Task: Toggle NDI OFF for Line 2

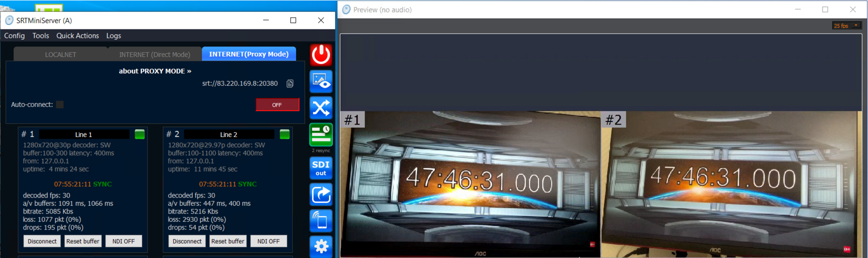Action: pyautogui.click(x=269, y=241)
